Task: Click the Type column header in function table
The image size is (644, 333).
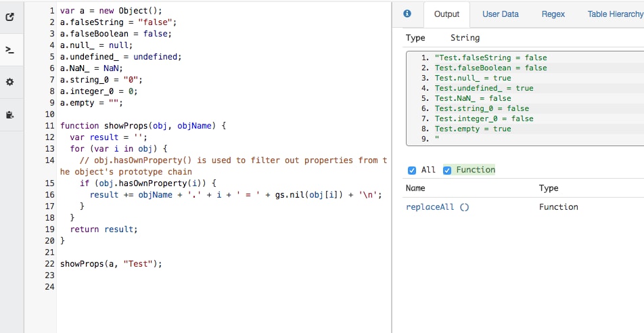Action: (549, 188)
